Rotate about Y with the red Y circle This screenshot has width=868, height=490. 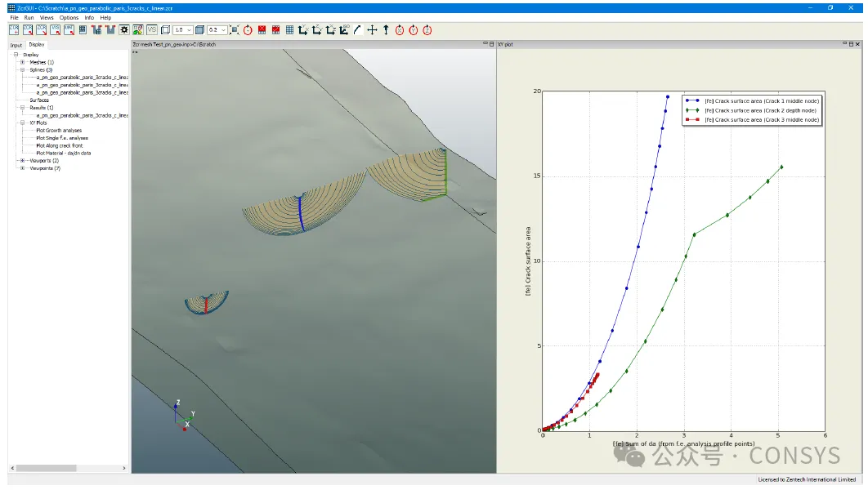click(413, 30)
